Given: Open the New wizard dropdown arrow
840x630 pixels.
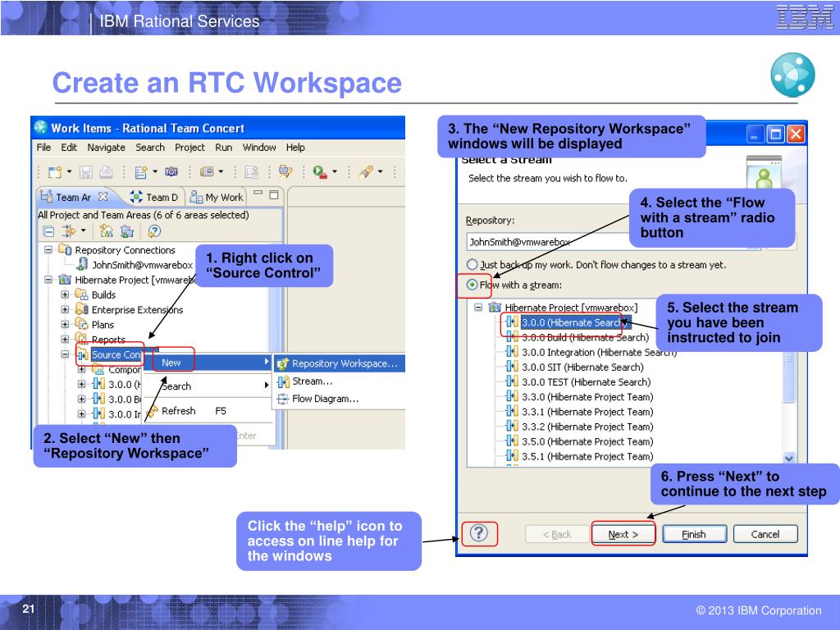Looking at the screenshot, I should [69, 172].
